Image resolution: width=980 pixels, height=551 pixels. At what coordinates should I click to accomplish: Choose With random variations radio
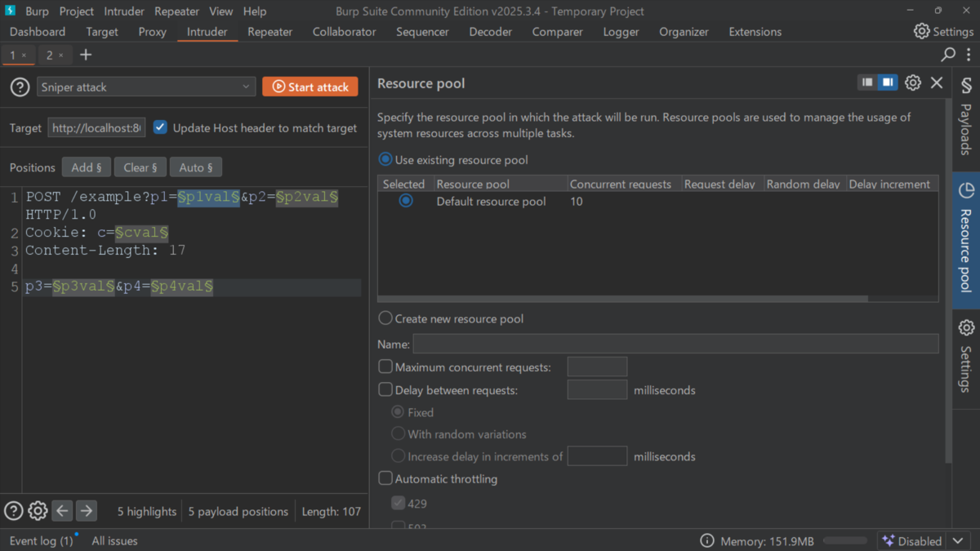[x=399, y=434]
